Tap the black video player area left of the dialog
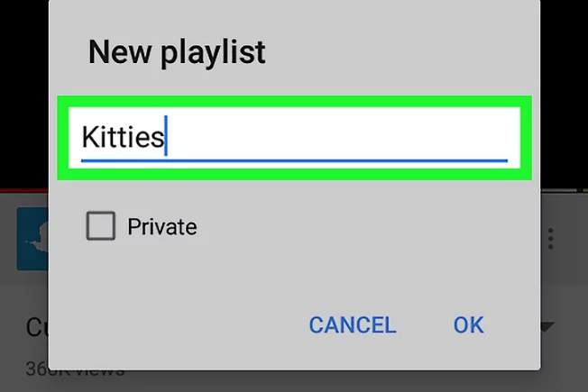Viewport: 588px width, 392px height. click(24, 94)
